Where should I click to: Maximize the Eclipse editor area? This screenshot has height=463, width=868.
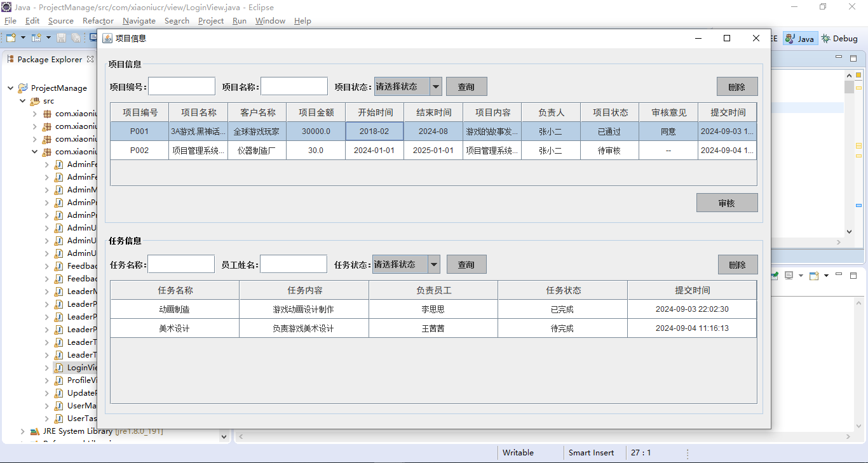click(853, 58)
